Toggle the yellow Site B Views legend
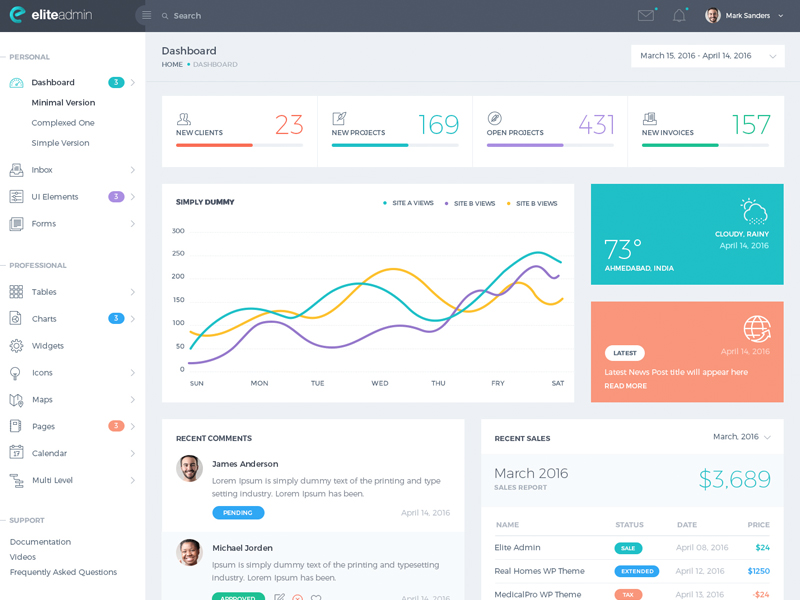Image resolution: width=800 pixels, height=600 pixels. [x=532, y=203]
